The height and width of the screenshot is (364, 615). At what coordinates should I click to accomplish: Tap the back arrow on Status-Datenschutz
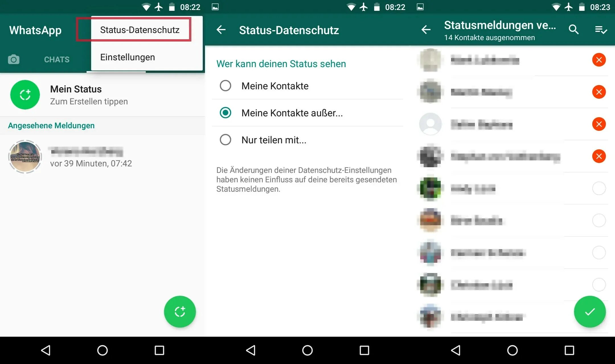(222, 29)
